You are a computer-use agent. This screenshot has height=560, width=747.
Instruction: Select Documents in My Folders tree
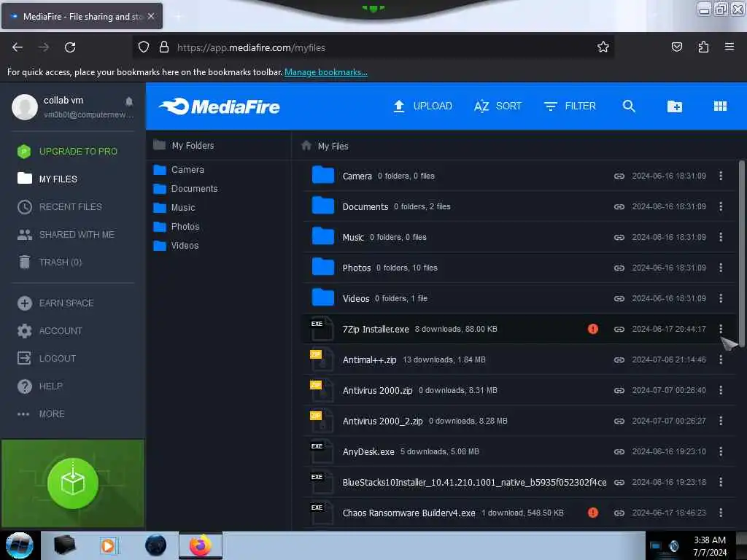(185, 189)
